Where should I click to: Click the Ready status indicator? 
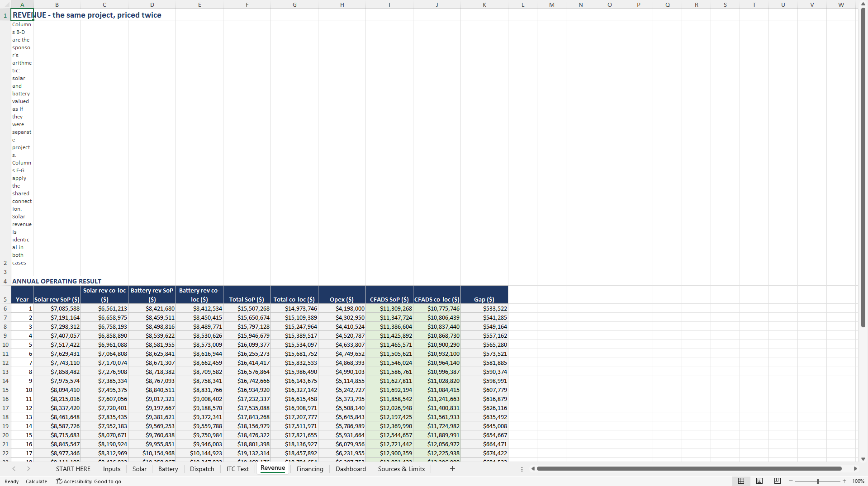pos(12,481)
